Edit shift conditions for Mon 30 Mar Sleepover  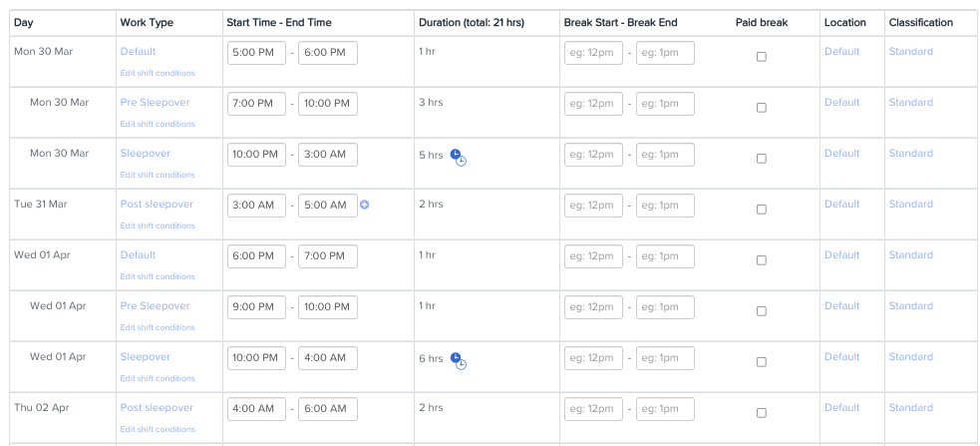click(x=158, y=176)
